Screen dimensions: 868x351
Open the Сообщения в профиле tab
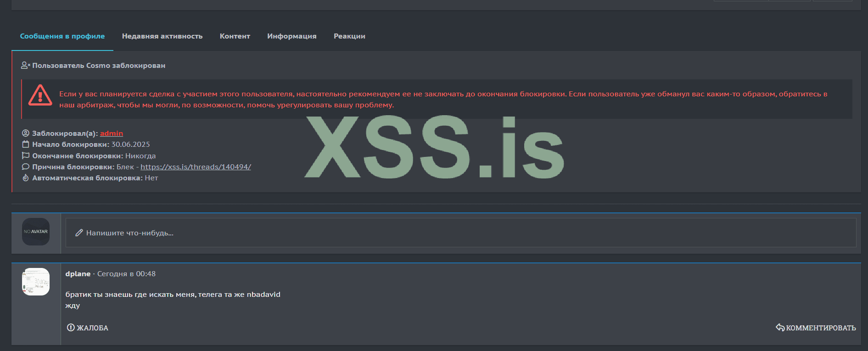point(62,36)
